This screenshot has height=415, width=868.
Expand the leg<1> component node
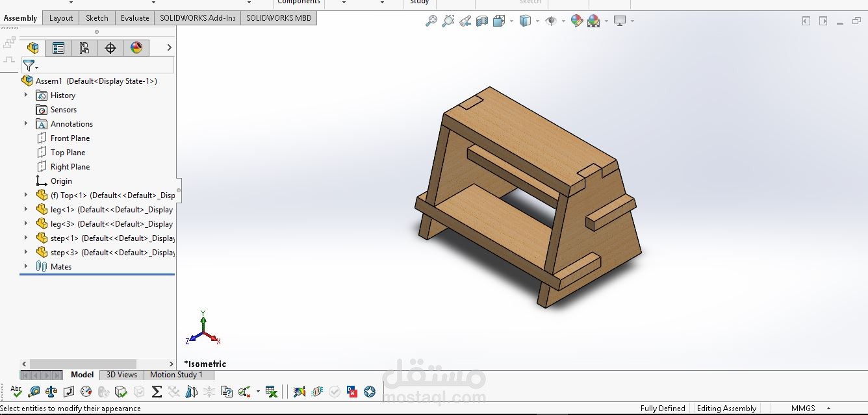click(26, 209)
